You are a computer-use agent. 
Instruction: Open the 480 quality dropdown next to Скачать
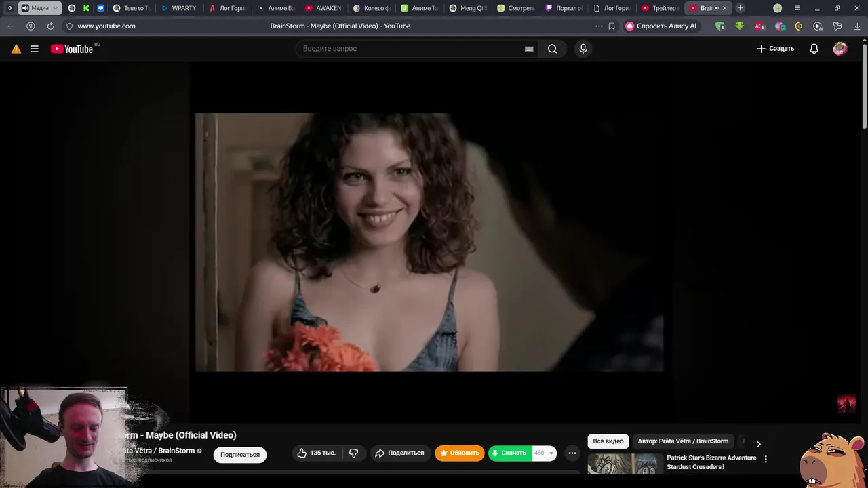[x=544, y=453]
